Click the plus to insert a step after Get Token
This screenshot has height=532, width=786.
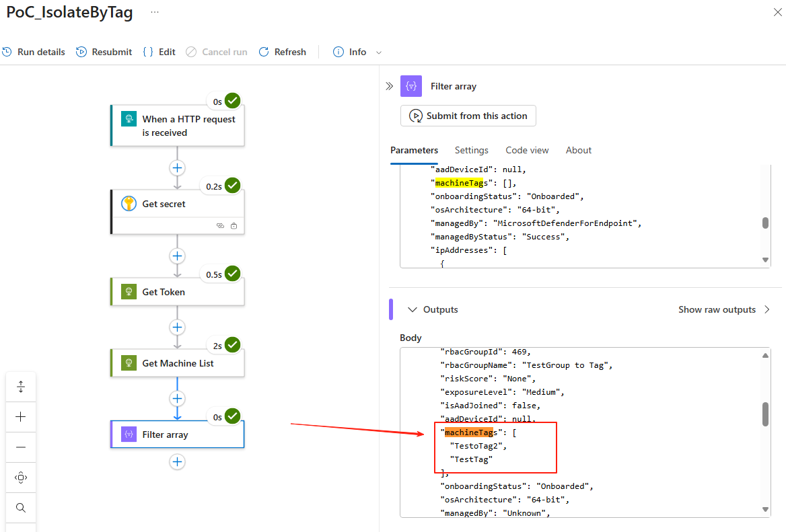point(177,328)
